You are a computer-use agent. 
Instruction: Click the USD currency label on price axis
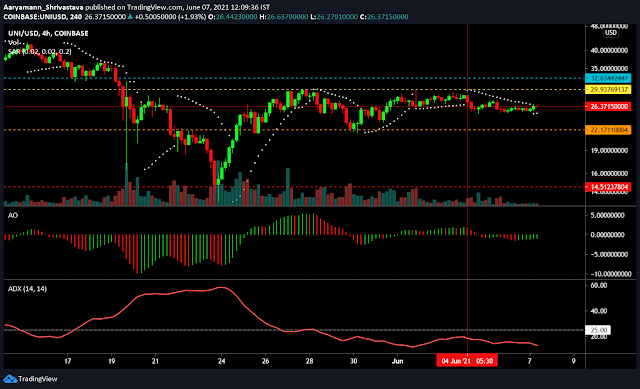click(611, 33)
